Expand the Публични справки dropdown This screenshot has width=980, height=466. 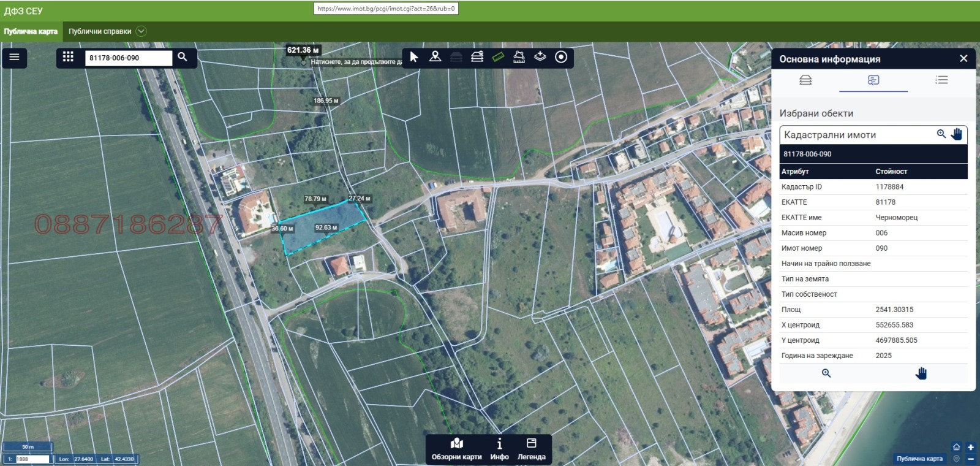pyautogui.click(x=141, y=31)
